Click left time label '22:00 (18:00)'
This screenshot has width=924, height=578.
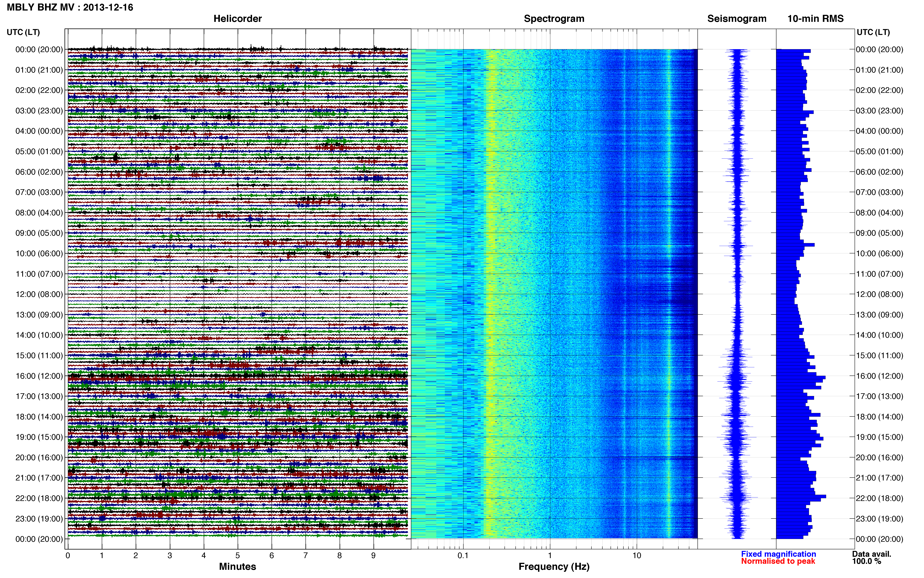click(39, 498)
